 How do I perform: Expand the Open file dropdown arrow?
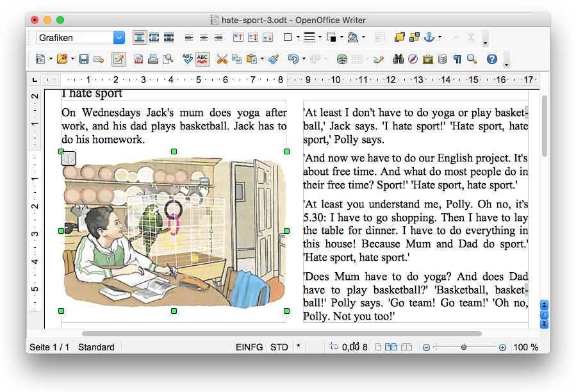pos(73,59)
